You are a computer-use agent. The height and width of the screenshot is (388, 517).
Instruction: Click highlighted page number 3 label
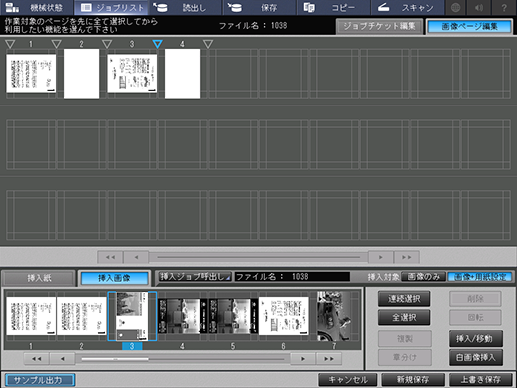[x=132, y=346]
